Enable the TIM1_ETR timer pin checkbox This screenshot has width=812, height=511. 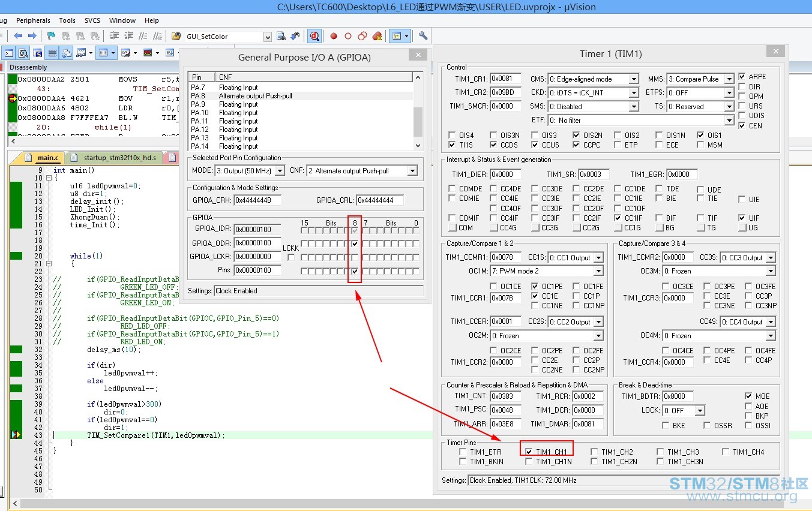[x=463, y=452]
